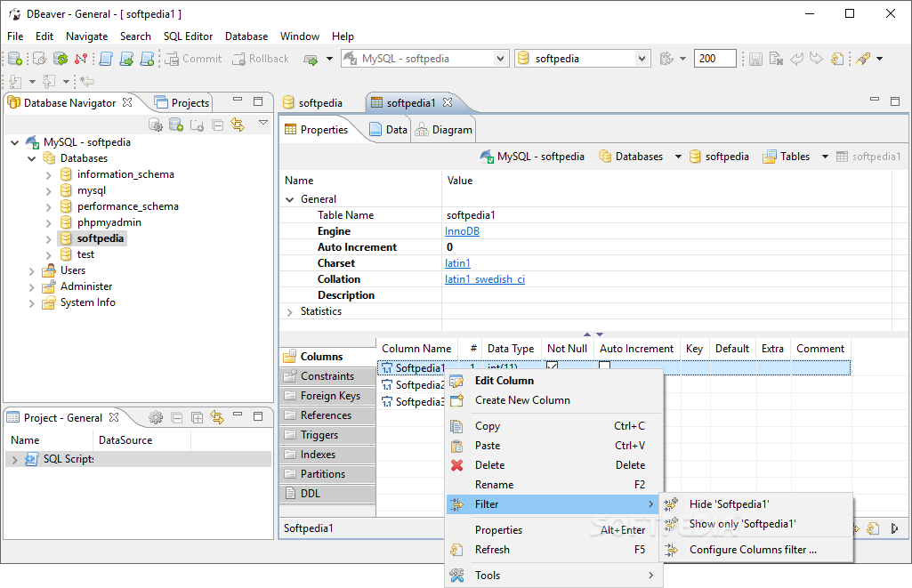This screenshot has height=588, width=912.
Task: Open the latin1 charset link
Action: coord(457,263)
